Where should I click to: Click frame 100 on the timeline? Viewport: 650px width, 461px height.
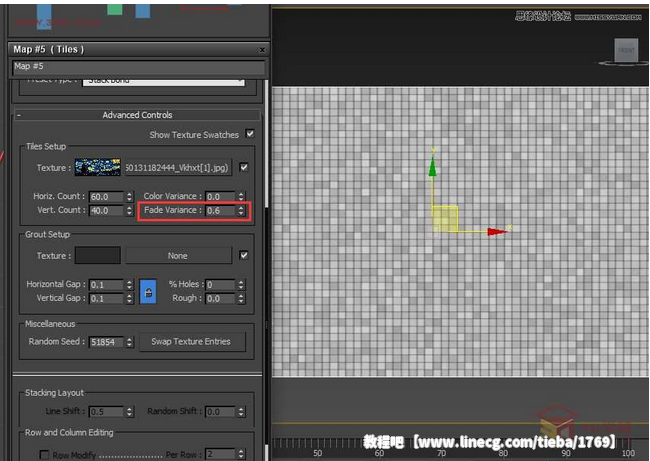(628, 453)
